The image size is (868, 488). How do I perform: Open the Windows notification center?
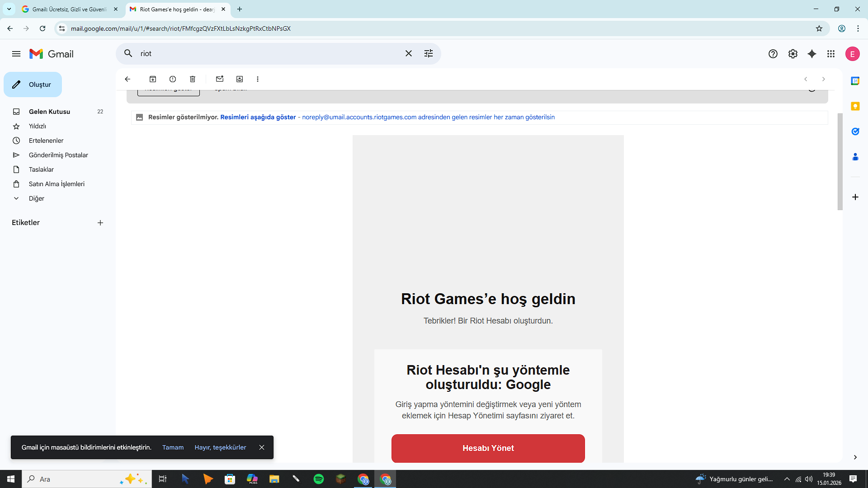pos(853,479)
